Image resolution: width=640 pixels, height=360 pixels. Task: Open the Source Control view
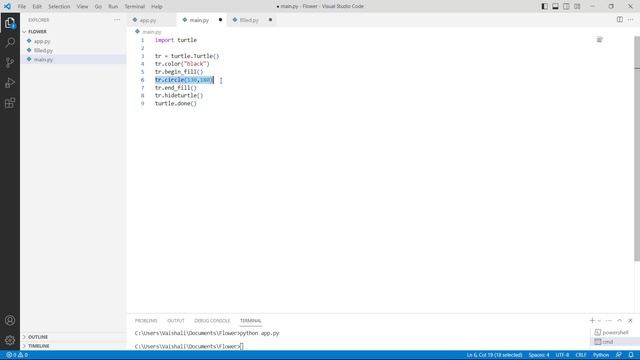(x=10, y=62)
